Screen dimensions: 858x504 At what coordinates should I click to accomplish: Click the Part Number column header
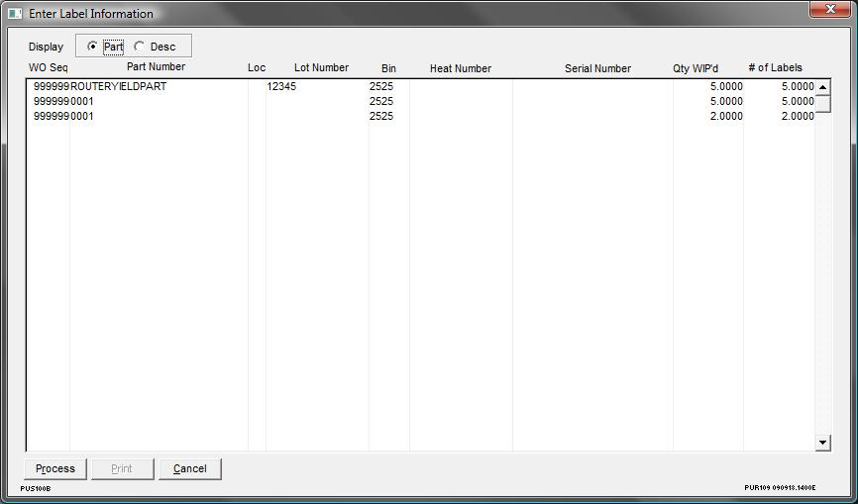pyautogui.click(x=156, y=66)
